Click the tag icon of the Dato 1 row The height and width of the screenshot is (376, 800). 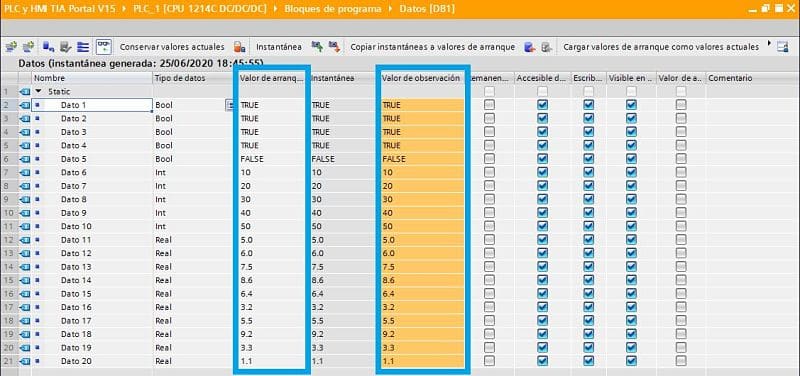[24, 105]
